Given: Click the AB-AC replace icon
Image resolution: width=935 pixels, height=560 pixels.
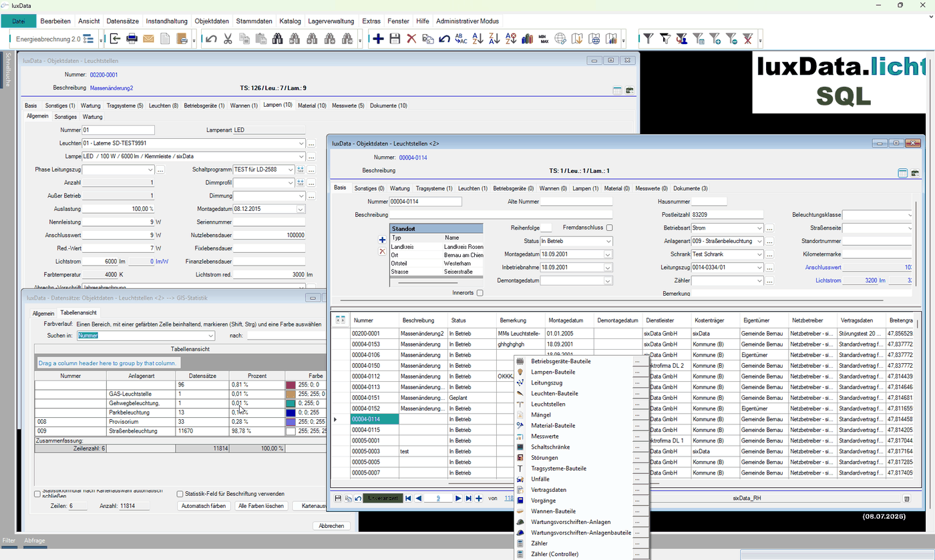Looking at the screenshot, I should [x=461, y=39].
